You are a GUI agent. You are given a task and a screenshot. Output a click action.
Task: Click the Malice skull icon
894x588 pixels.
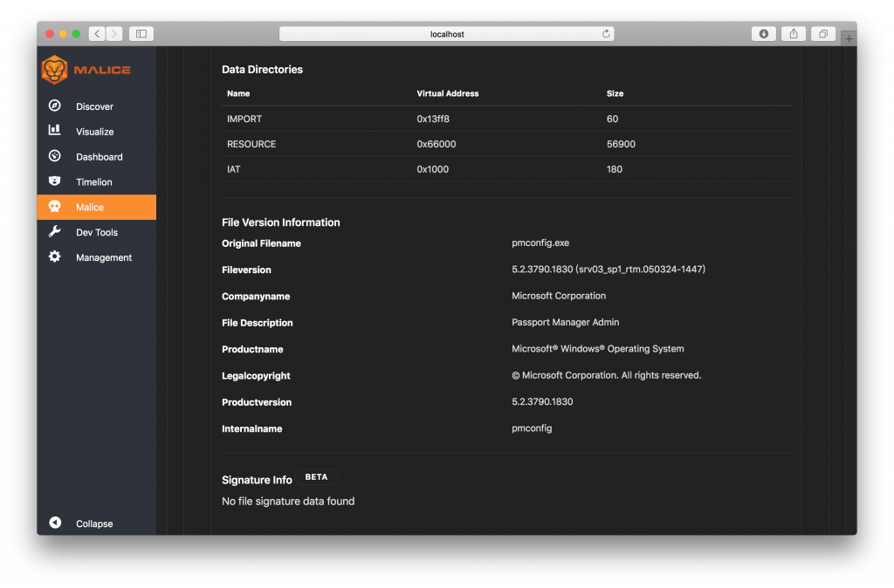coord(55,206)
